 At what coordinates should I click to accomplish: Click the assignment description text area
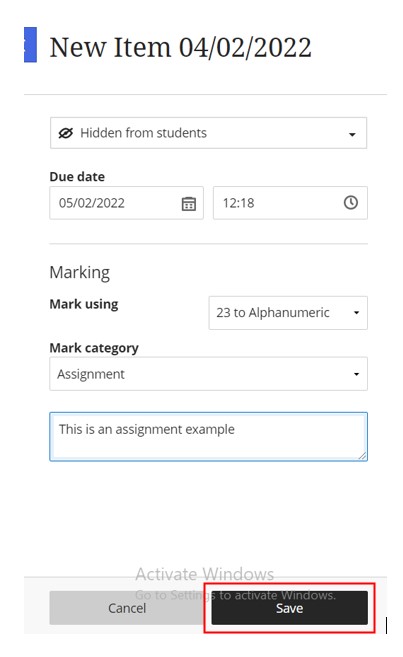209,437
